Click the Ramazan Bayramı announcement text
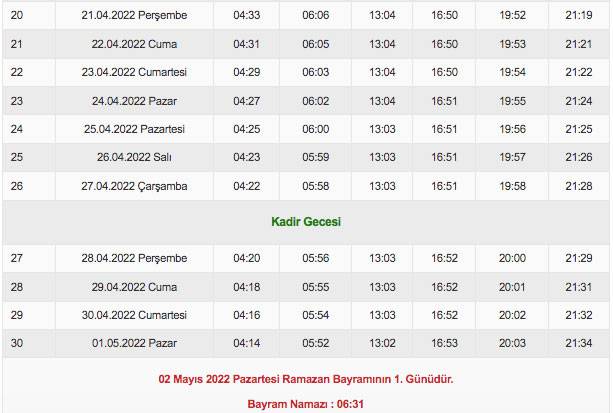This screenshot has height=413, width=613. coord(306,380)
